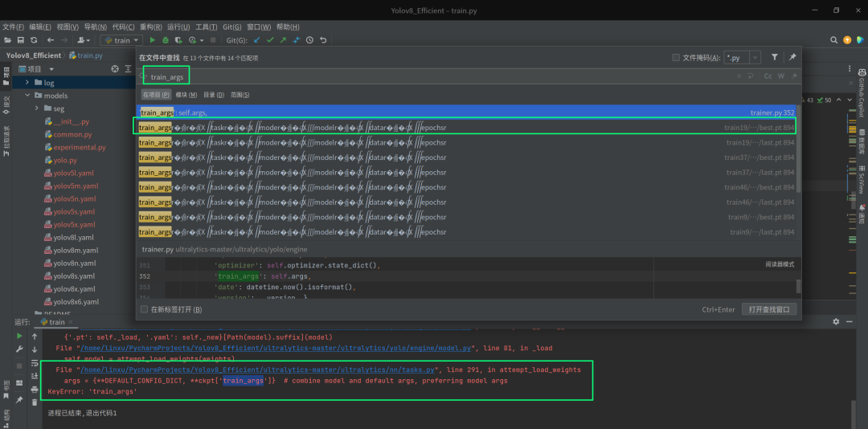Open the file mask *.py dropdown
The width and height of the screenshot is (868, 429).
(755, 58)
